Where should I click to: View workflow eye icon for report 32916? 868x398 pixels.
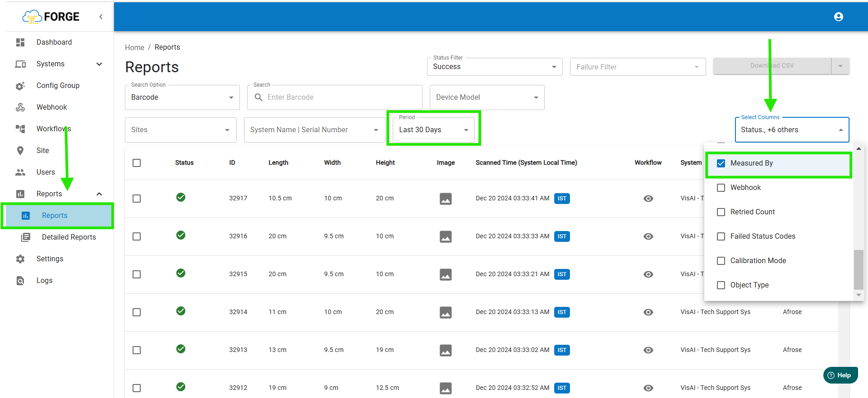(648, 236)
